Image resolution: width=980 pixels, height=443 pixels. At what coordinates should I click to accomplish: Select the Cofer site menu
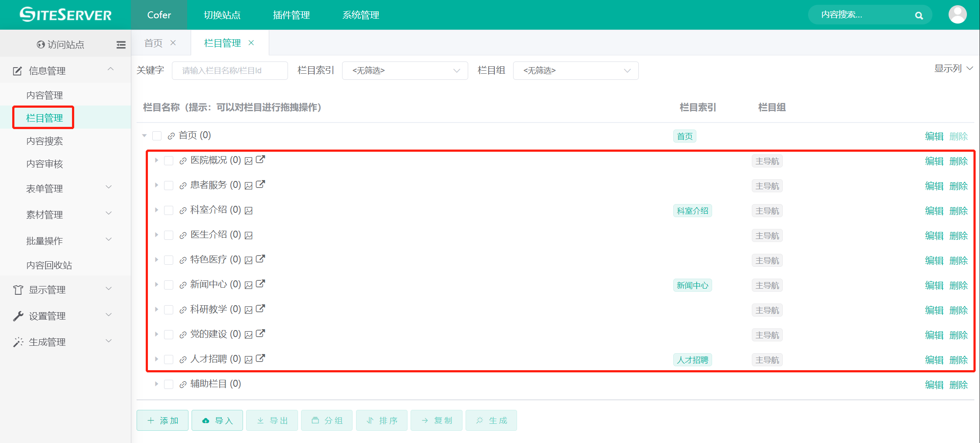pyautogui.click(x=159, y=15)
